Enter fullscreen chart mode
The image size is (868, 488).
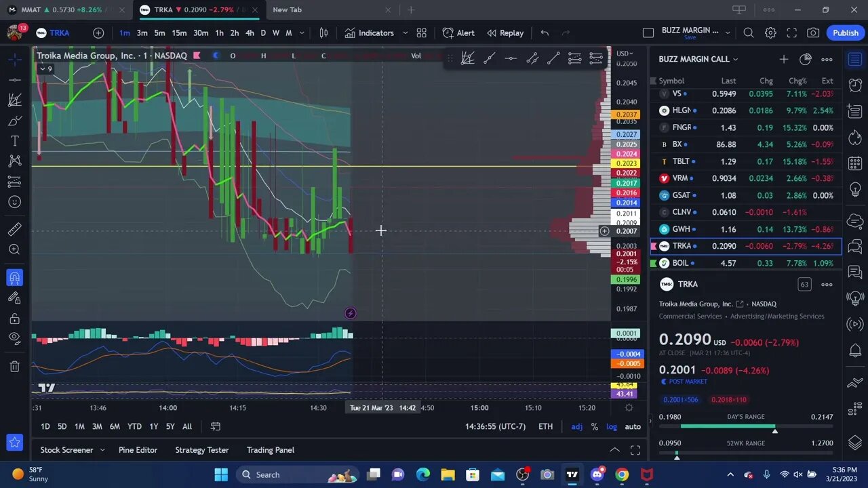(x=791, y=33)
